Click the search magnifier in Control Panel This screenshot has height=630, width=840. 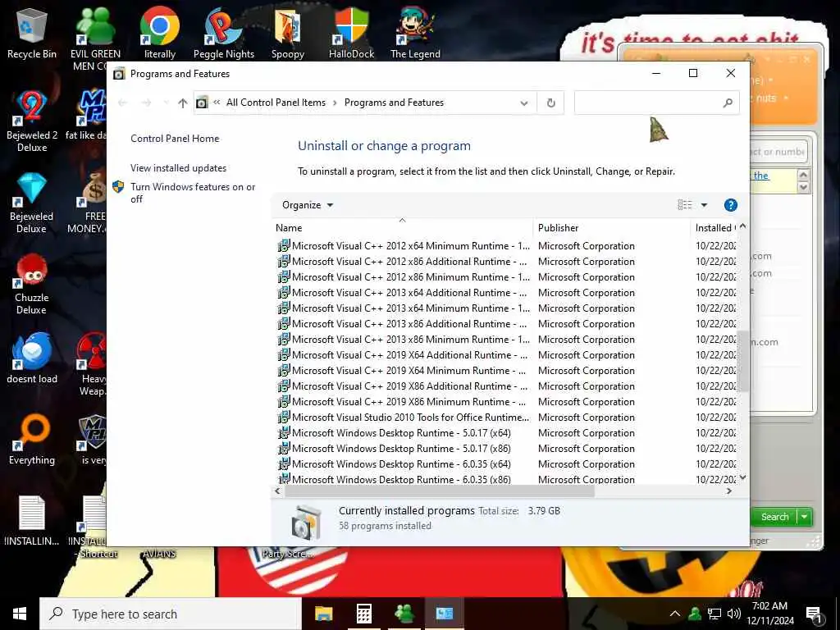pyautogui.click(x=727, y=103)
